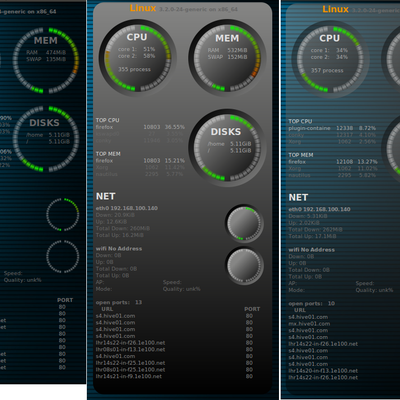Click the DISKS gauge in gray panel
This screenshot has height=400, width=400.
click(x=227, y=147)
